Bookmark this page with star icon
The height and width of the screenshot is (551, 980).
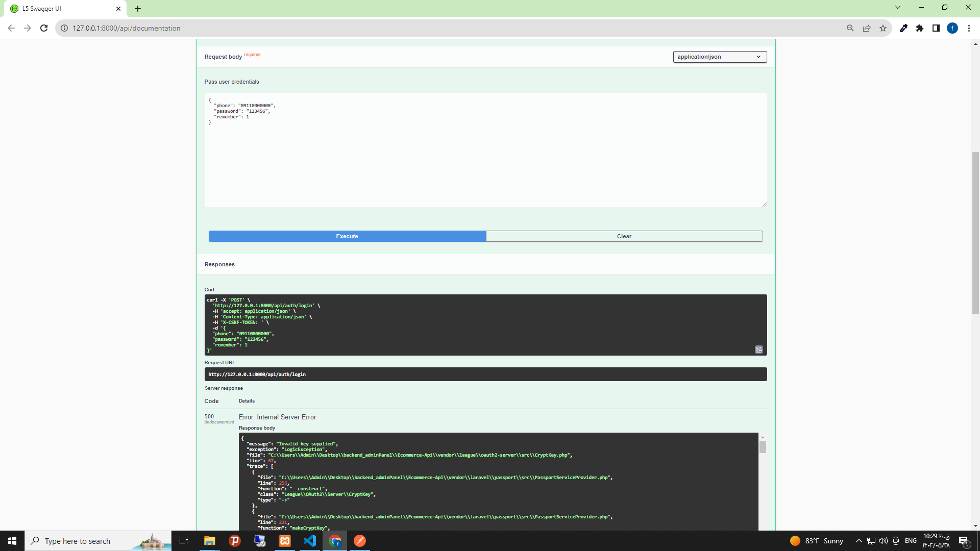883,28
